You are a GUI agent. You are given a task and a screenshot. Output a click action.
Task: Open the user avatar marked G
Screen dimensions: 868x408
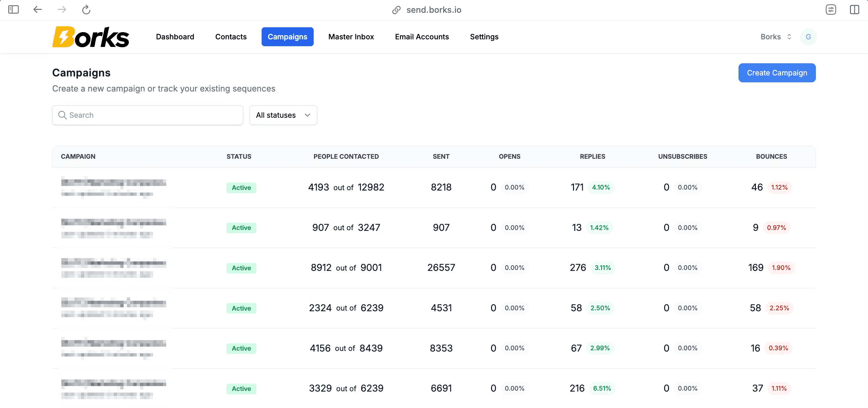coord(808,36)
